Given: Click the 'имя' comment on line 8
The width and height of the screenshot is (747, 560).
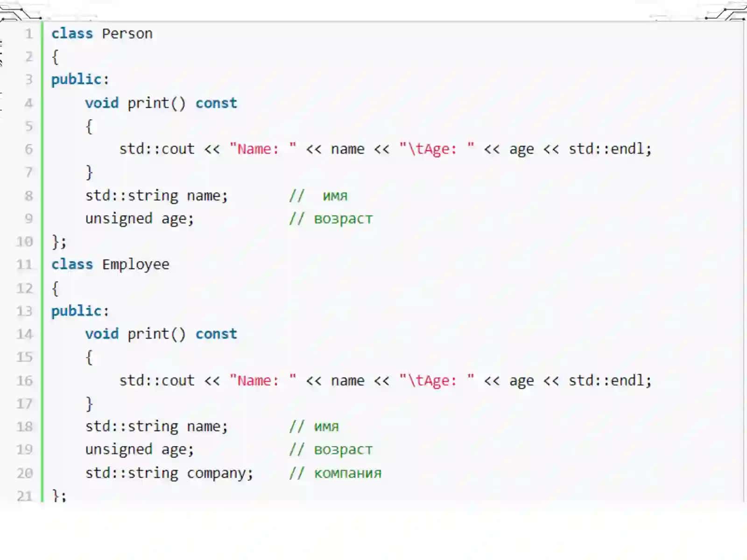Looking at the screenshot, I should click(335, 196).
